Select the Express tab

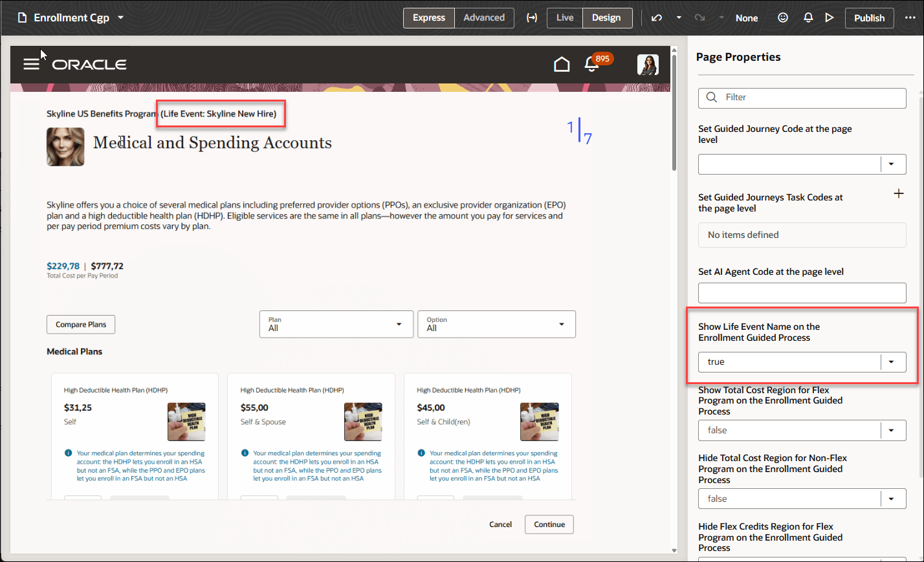[428, 17]
